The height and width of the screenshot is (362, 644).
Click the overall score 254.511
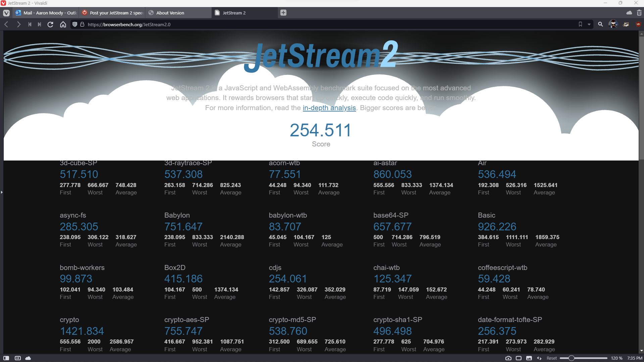[320, 130]
